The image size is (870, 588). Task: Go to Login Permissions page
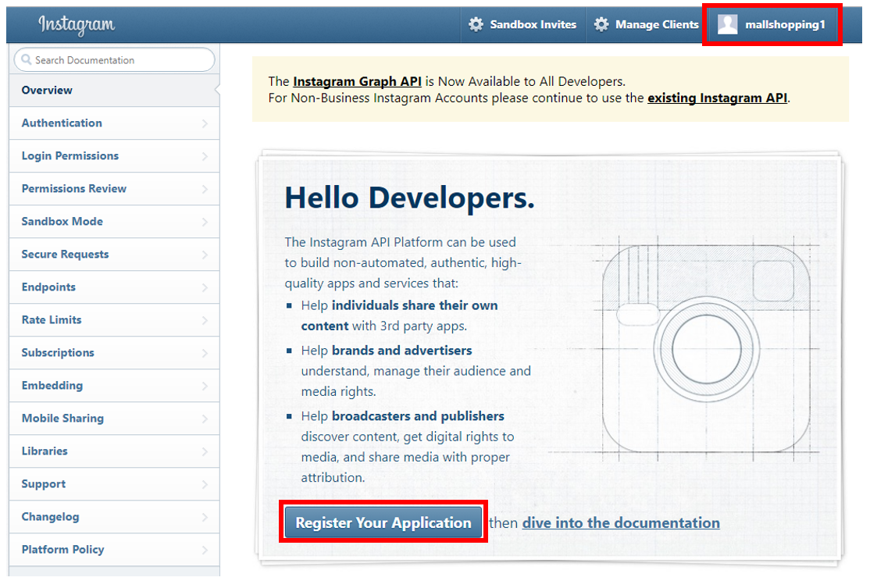(x=114, y=156)
